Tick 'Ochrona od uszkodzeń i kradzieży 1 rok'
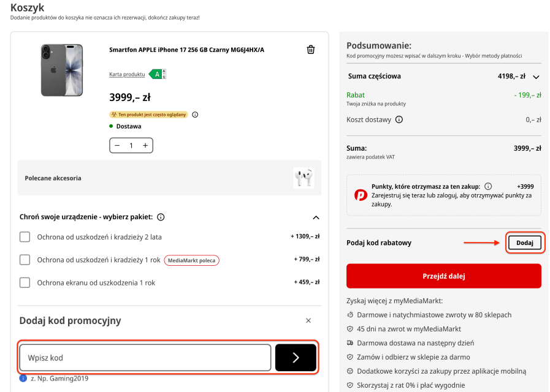Image resolution: width=550 pixels, height=392 pixels. pyautogui.click(x=25, y=260)
